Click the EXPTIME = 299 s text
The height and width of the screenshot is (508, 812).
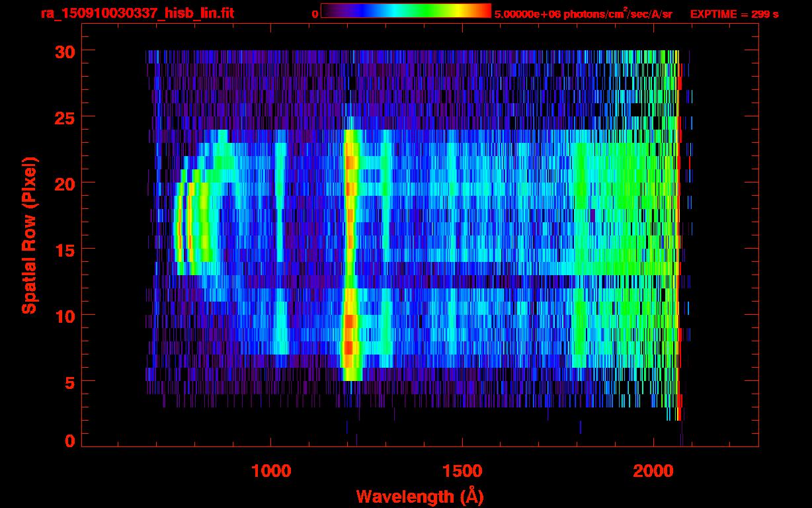click(x=734, y=14)
